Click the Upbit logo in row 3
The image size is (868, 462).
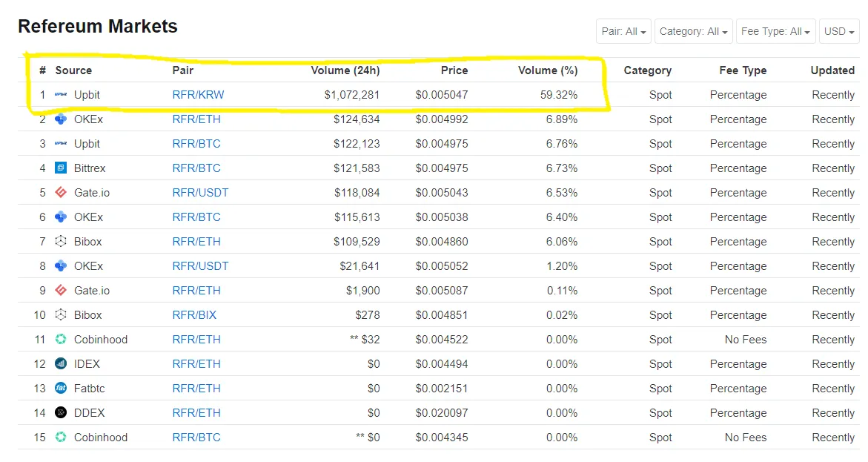(61, 143)
